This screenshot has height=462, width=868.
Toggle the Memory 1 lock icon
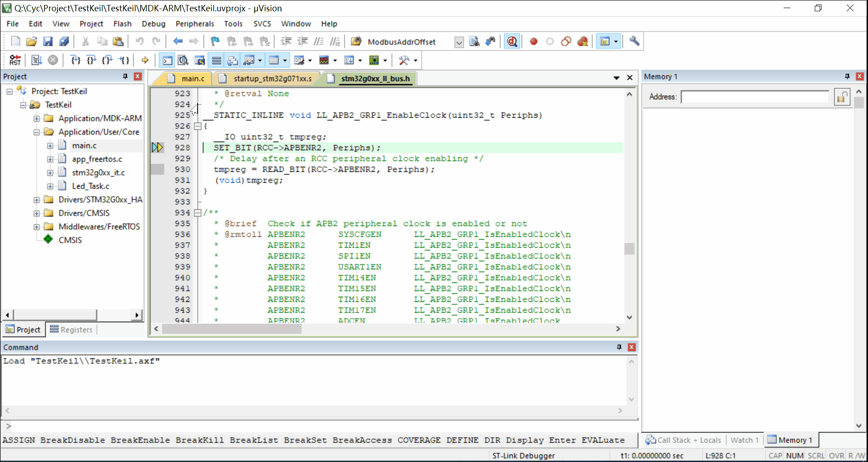coord(842,97)
